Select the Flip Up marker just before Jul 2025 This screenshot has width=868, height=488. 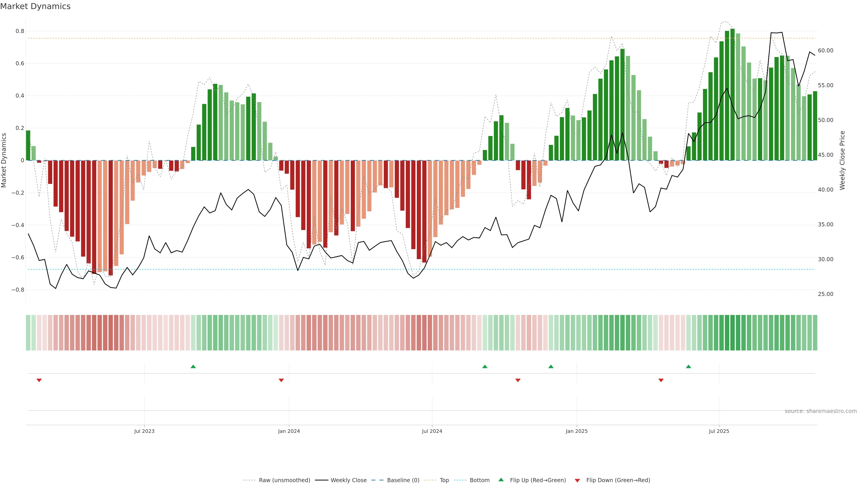(688, 366)
